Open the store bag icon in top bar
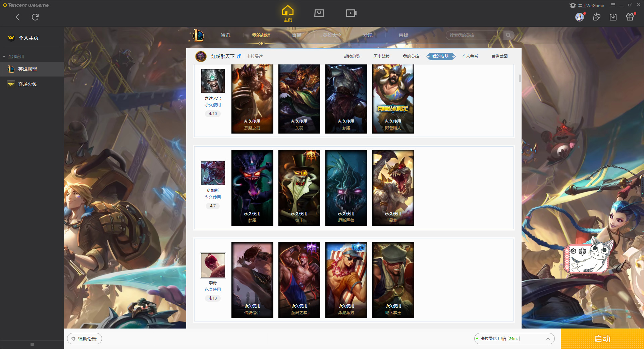Screen dimensions: 644x349 (x=319, y=13)
